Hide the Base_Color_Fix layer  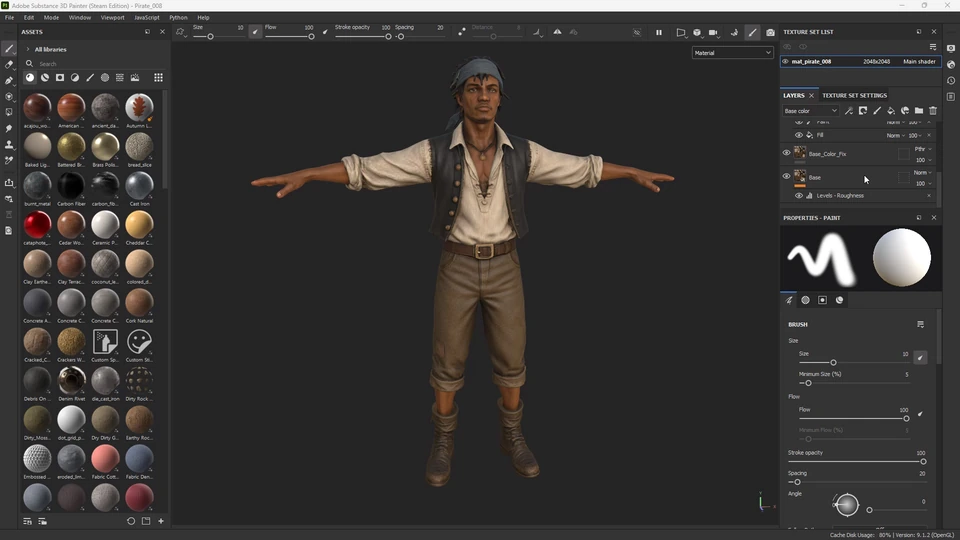pos(786,153)
